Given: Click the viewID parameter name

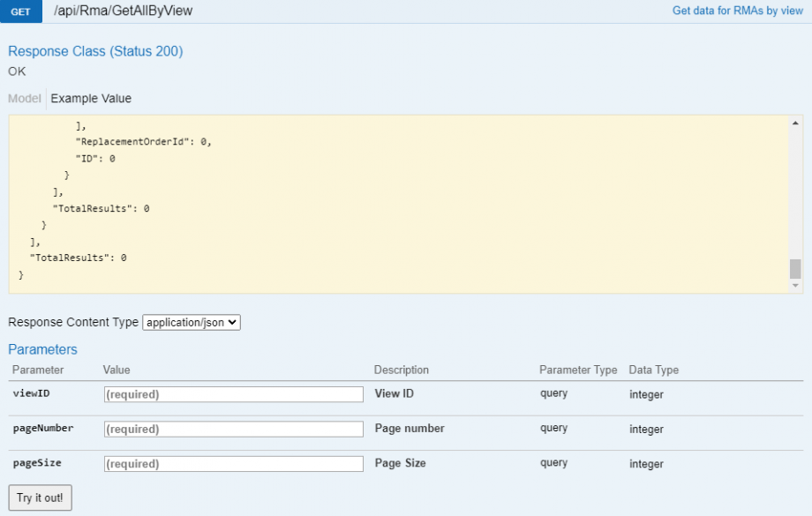Looking at the screenshot, I should (31, 393).
